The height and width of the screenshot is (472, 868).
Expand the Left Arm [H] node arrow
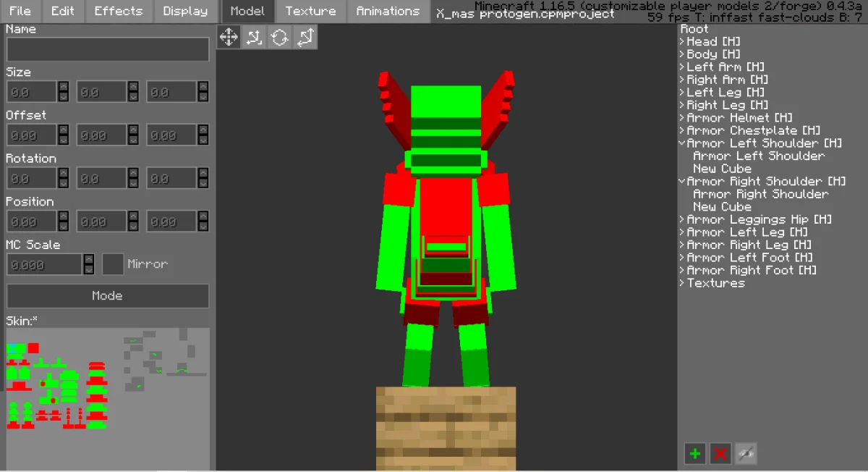[x=682, y=67]
